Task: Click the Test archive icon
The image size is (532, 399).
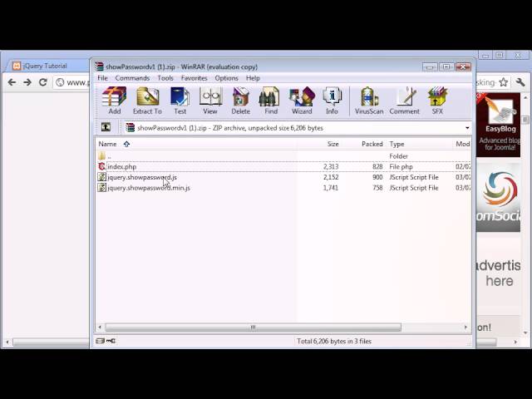Action: coord(180,101)
